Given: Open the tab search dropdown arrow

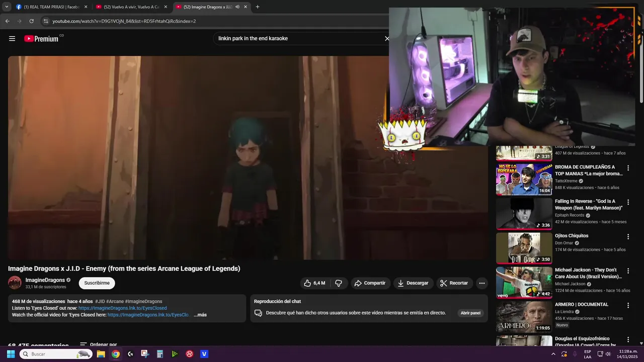Looking at the screenshot, I should coord(7,7).
